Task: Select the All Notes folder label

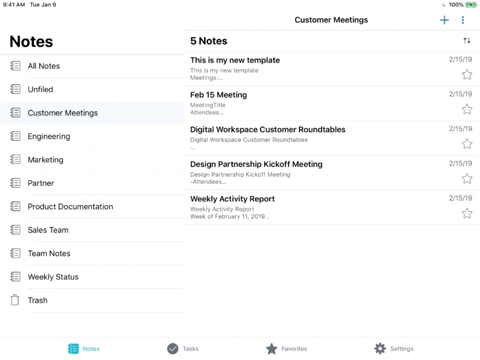Action: point(44,66)
